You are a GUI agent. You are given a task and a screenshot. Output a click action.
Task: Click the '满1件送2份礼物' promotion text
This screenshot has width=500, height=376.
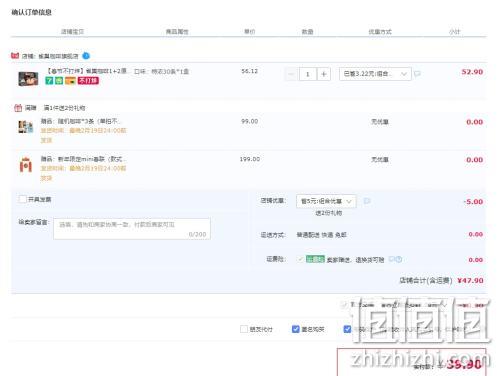tap(64, 108)
